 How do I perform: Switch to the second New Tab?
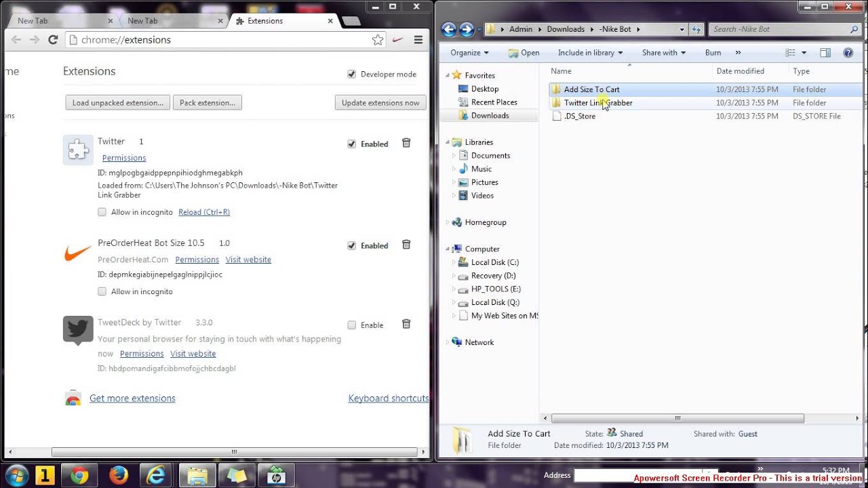click(x=170, y=21)
